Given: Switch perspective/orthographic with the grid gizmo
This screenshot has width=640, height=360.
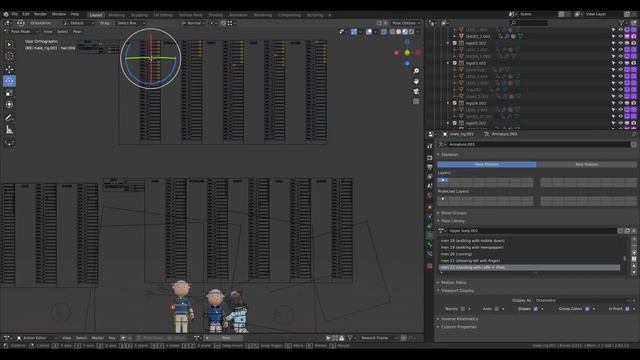Looking at the screenshot, I should click(x=416, y=101).
